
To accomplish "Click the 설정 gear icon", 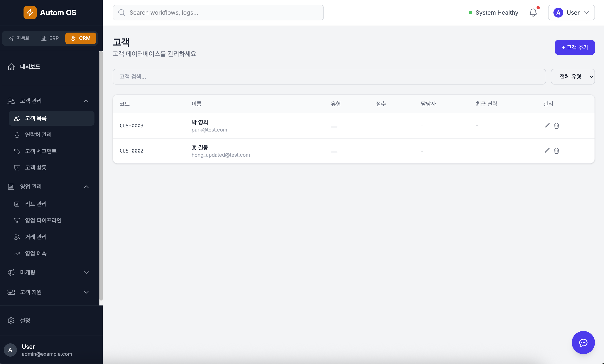I will coord(11,321).
